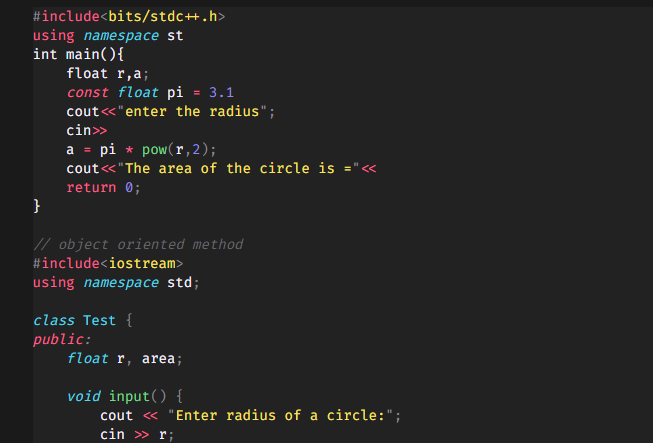Click the 'public:' access specifier
The width and height of the screenshot is (653, 443).
[x=62, y=340]
